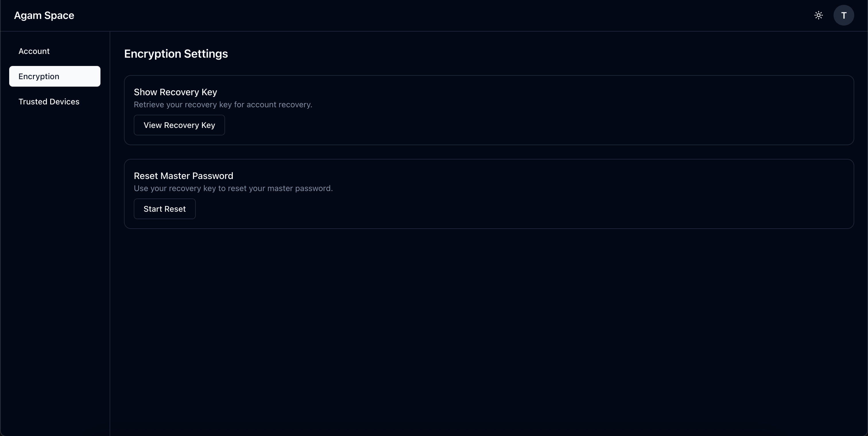Click the theme switcher near the avatar
The width and height of the screenshot is (868, 436).
pos(818,15)
